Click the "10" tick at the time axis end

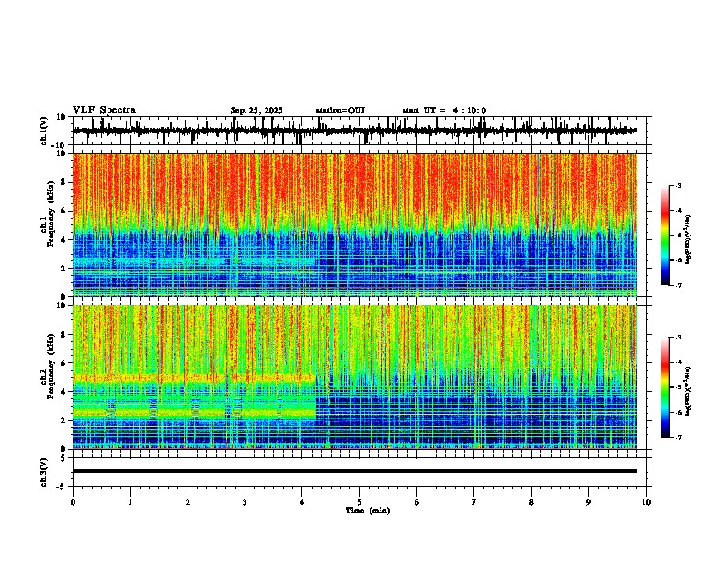(646, 502)
